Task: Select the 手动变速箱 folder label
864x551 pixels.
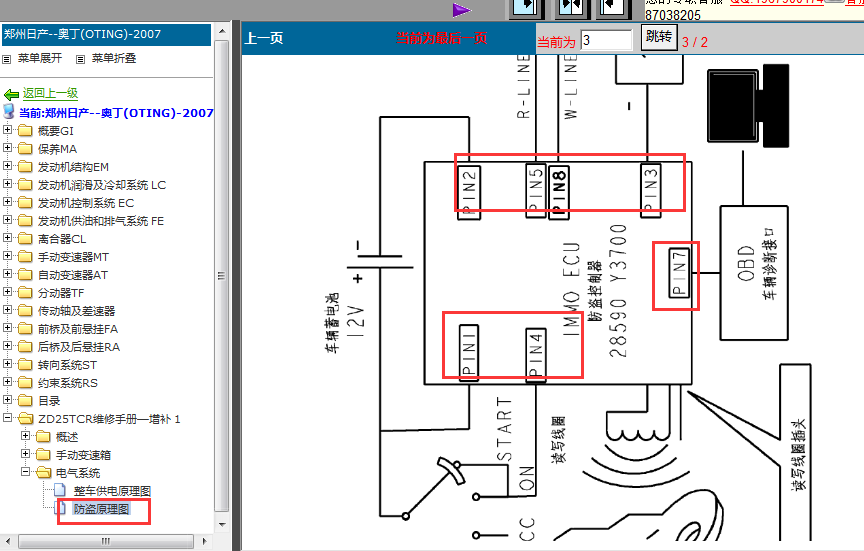Action: (83, 455)
